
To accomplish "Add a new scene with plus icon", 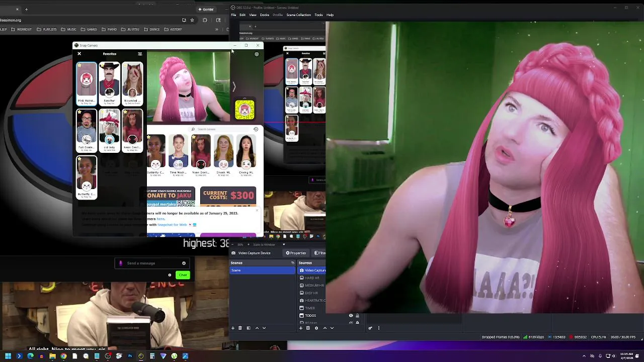I will click(x=233, y=328).
